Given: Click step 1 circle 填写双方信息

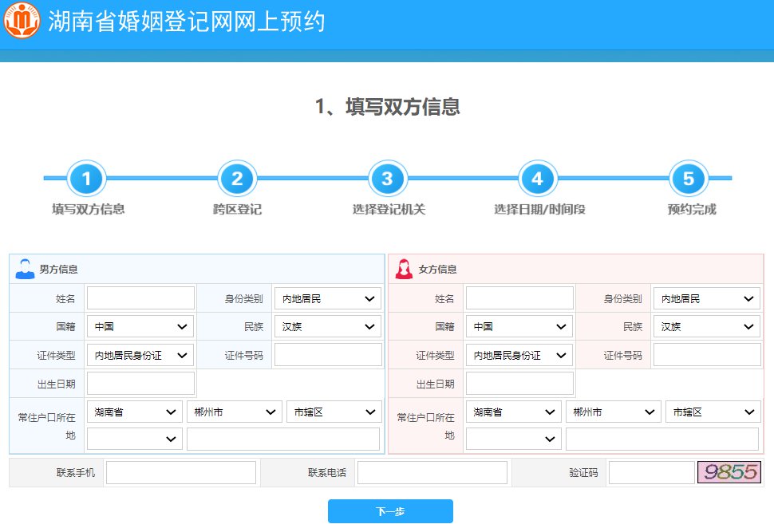Looking at the screenshot, I should coord(86,179).
